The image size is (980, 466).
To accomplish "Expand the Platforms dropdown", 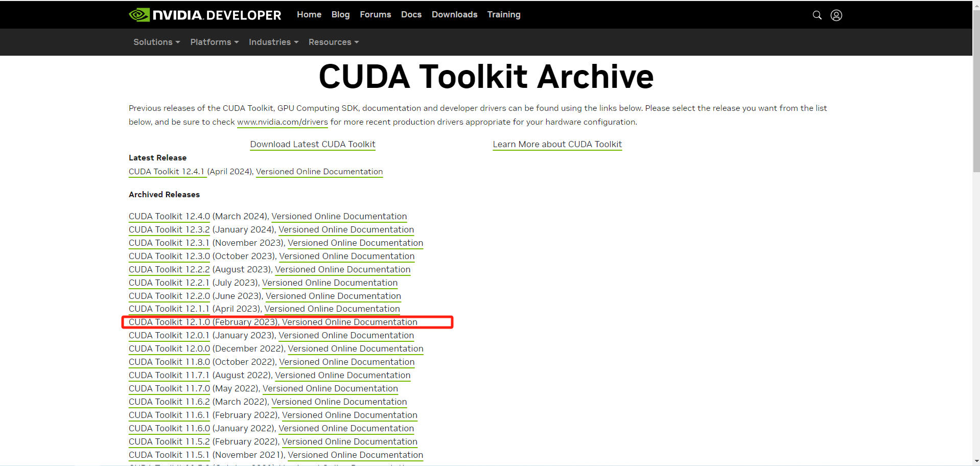I will 214,42.
